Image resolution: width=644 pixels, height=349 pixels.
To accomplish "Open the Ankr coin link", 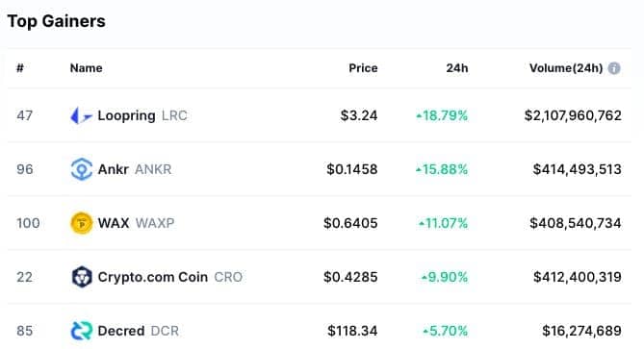I will (135, 169).
